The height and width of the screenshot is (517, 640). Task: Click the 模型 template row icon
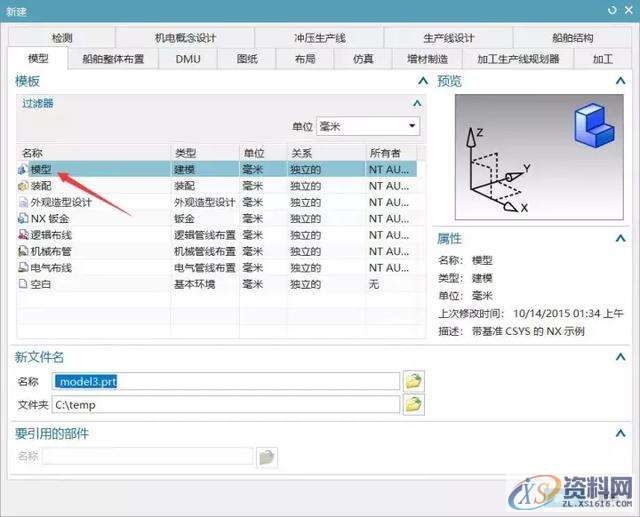(x=22, y=169)
